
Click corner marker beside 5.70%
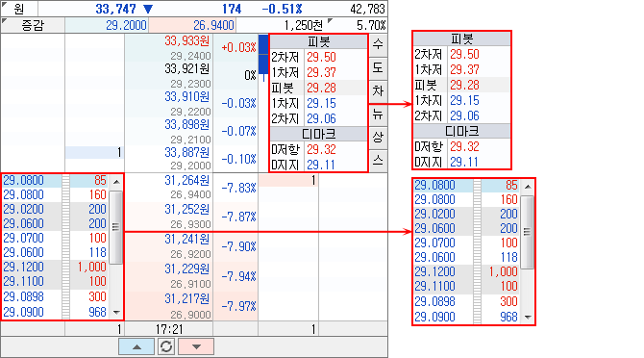[x=331, y=21]
